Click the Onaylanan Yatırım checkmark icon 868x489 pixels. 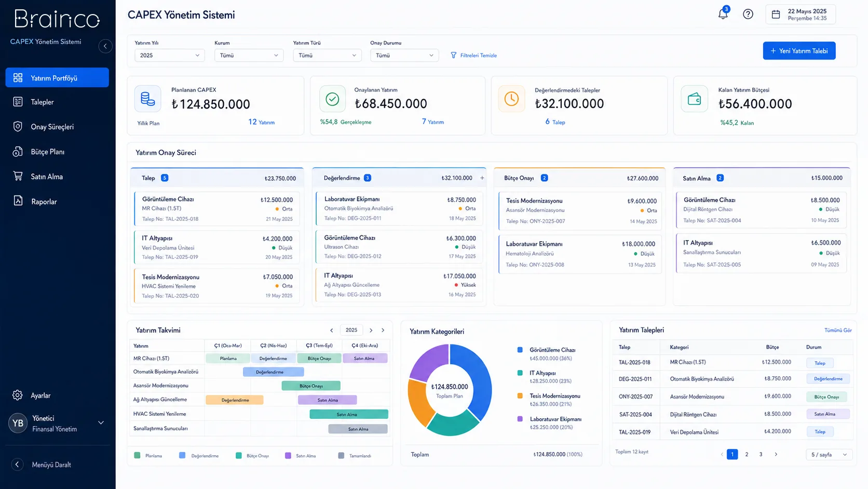pyautogui.click(x=332, y=99)
